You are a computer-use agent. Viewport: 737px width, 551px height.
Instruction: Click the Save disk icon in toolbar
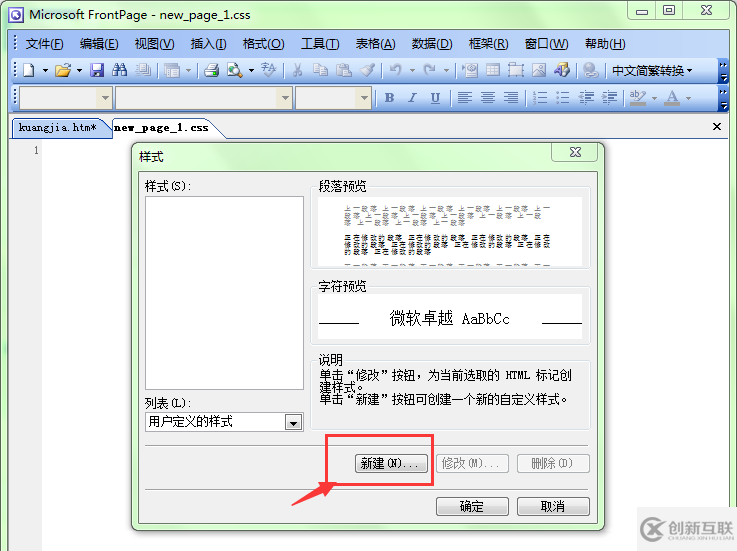tap(97, 71)
